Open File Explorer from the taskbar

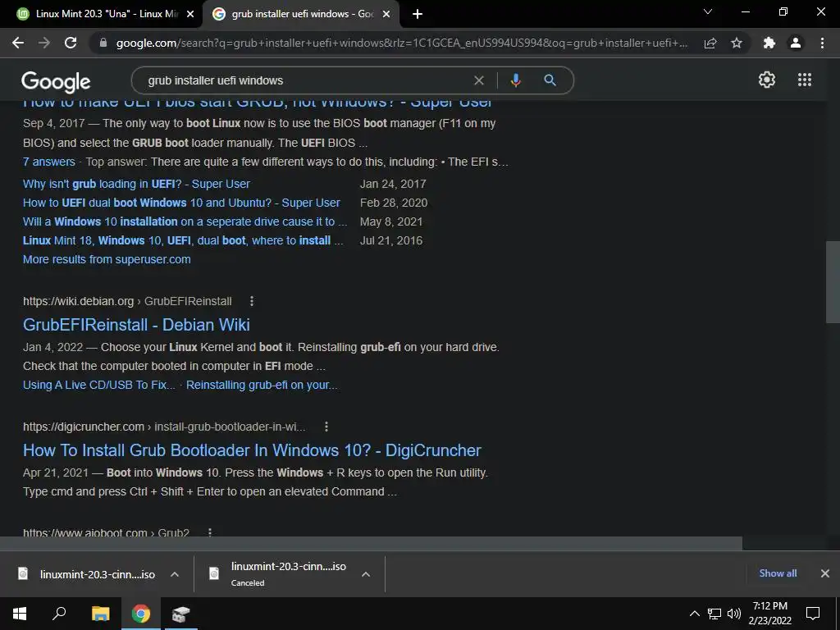[x=100, y=614]
